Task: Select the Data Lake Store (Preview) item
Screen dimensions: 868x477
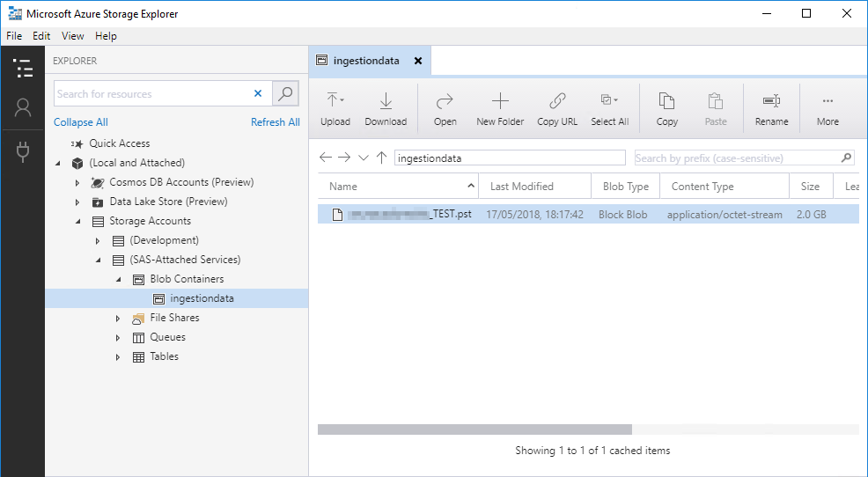Action: point(168,202)
